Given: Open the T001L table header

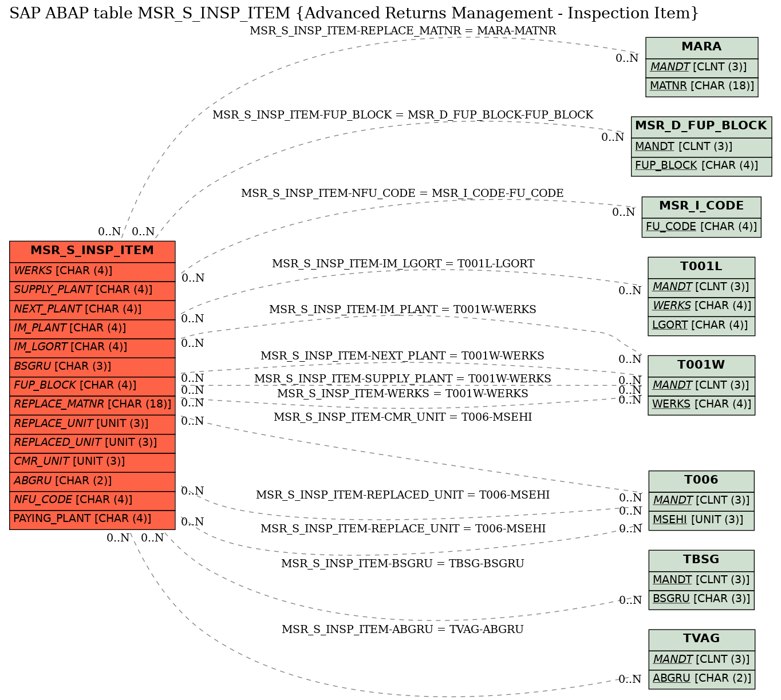Looking at the screenshot, I should click(x=701, y=267).
